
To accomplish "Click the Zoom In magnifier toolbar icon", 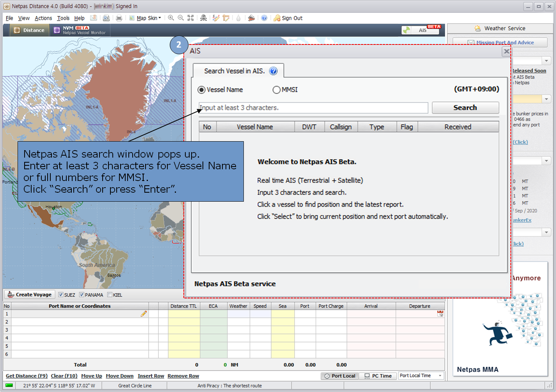I will point(171,18).
